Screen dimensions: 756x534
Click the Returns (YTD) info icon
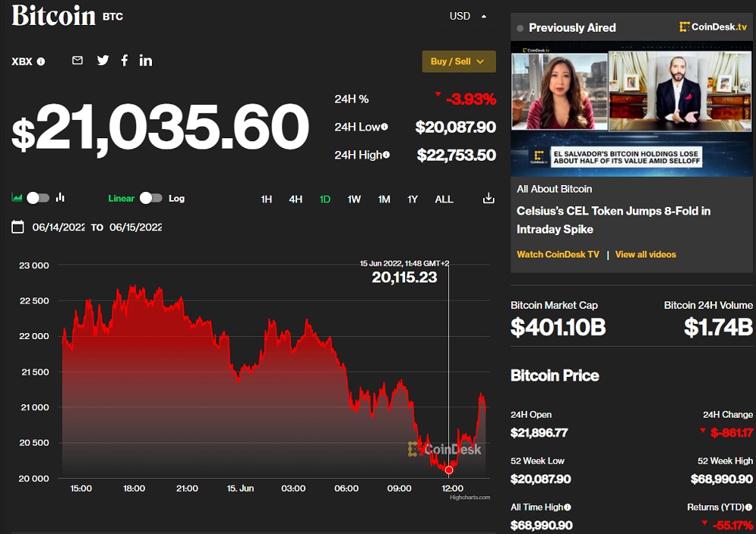[x=748, y=507]
